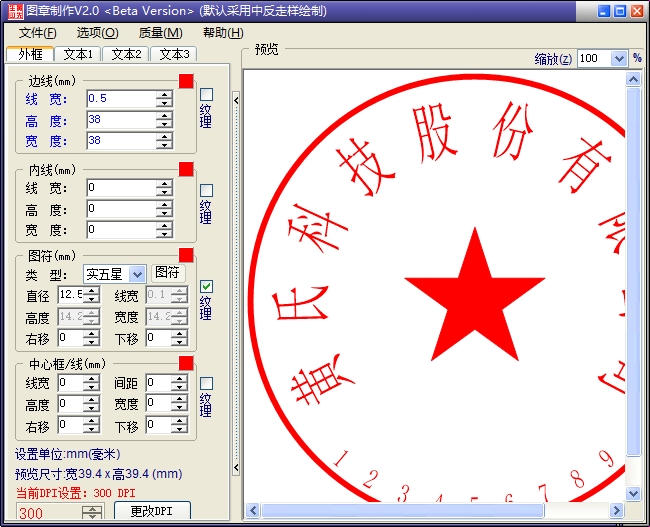650x527 pixels.
Task: Decrease 图符 直径 with down arrow
Action: [91, 299]
